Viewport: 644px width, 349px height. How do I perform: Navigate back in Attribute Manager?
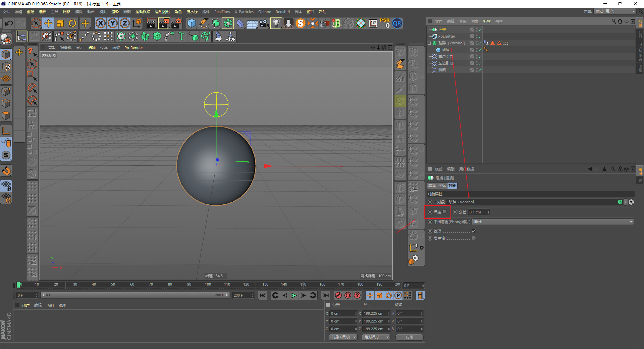click(x=590, y=169)
